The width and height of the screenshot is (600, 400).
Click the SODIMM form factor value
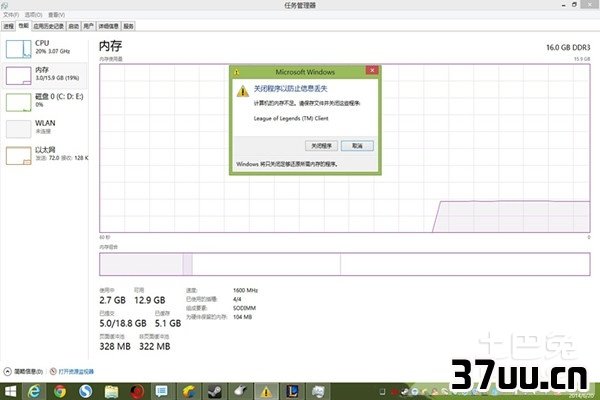coord(244,308)
